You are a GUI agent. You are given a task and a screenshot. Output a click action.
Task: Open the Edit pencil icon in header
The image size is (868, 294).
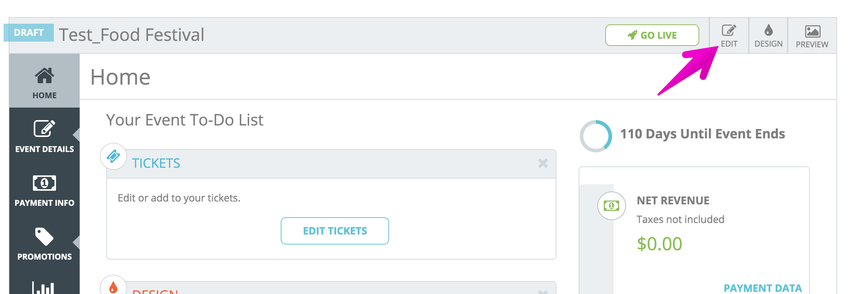[x=729, y=30]
